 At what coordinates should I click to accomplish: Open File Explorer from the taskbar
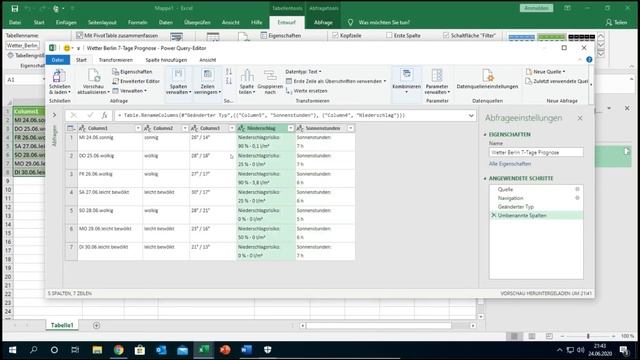97,350
